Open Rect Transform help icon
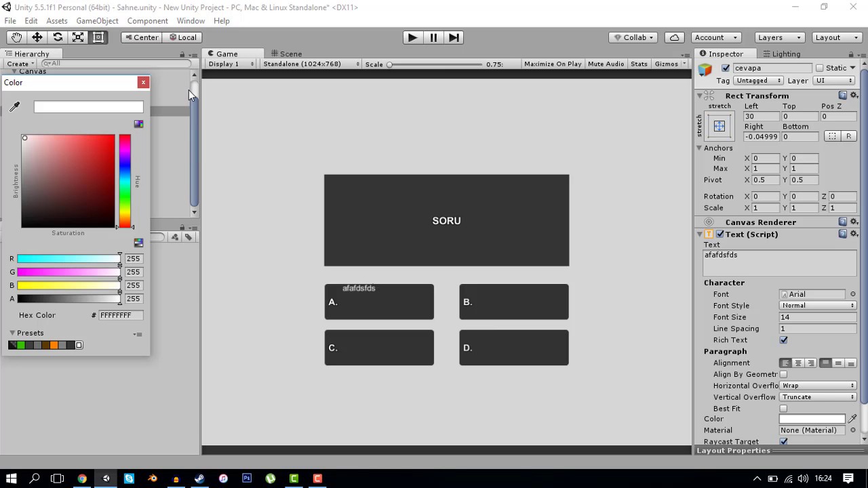 point(843,96)
